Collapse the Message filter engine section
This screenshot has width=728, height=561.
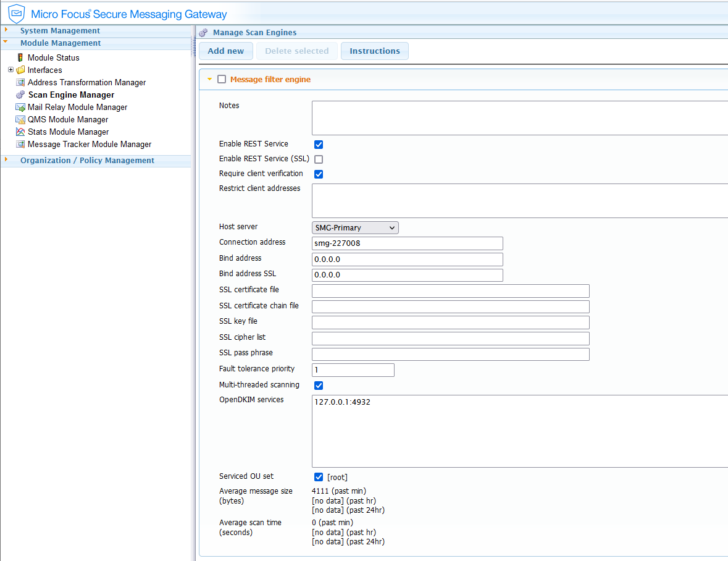coord(209,79)
